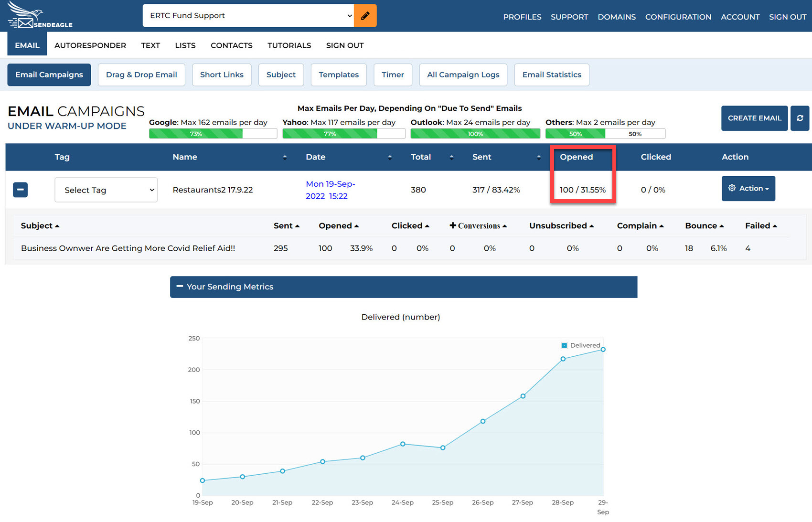Sort campaigns by Date column arrow
The image size is (812, 522).
coord(389,157)
